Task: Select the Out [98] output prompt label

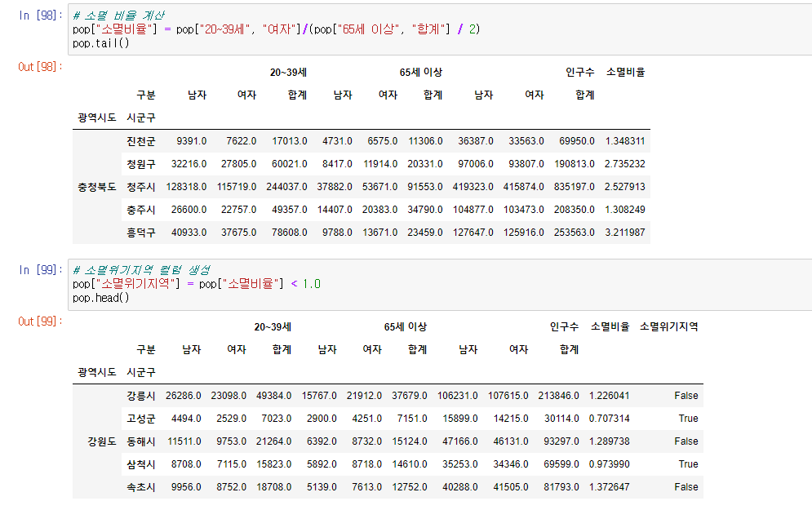Action: pos(40,67)
